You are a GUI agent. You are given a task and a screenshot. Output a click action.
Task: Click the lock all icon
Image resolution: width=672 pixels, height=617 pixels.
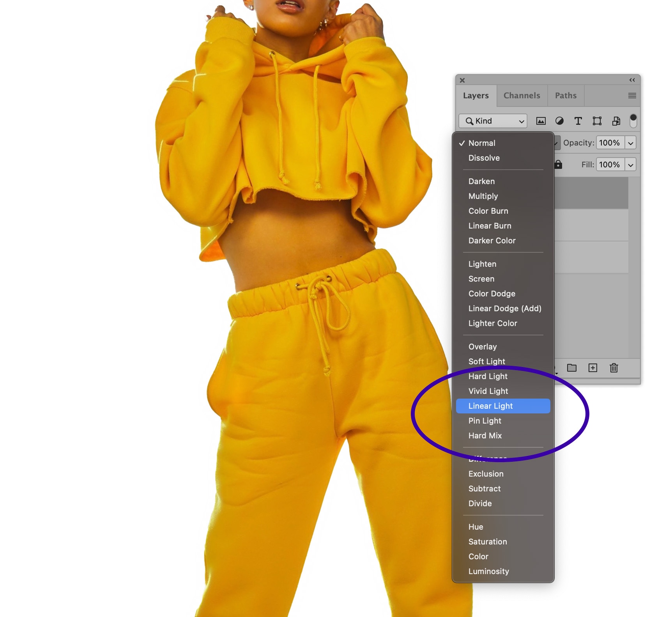click(x=558, y=165)
